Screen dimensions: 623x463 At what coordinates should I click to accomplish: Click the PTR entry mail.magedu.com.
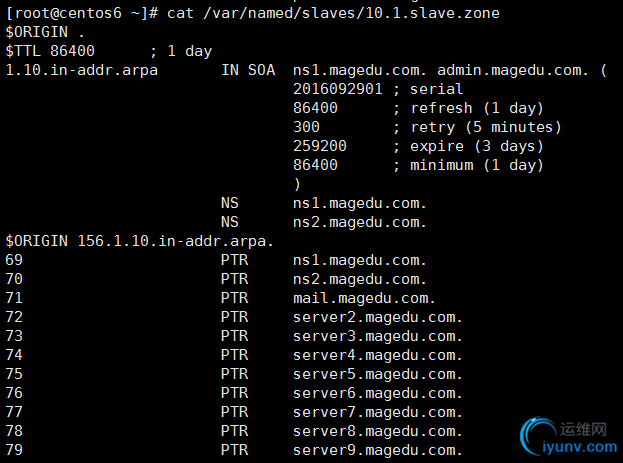[364, 298]
